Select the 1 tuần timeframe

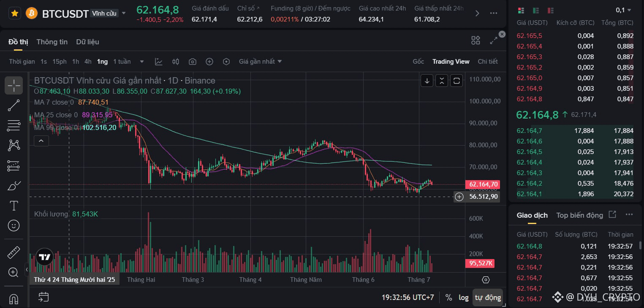click(x=122, y=62)
